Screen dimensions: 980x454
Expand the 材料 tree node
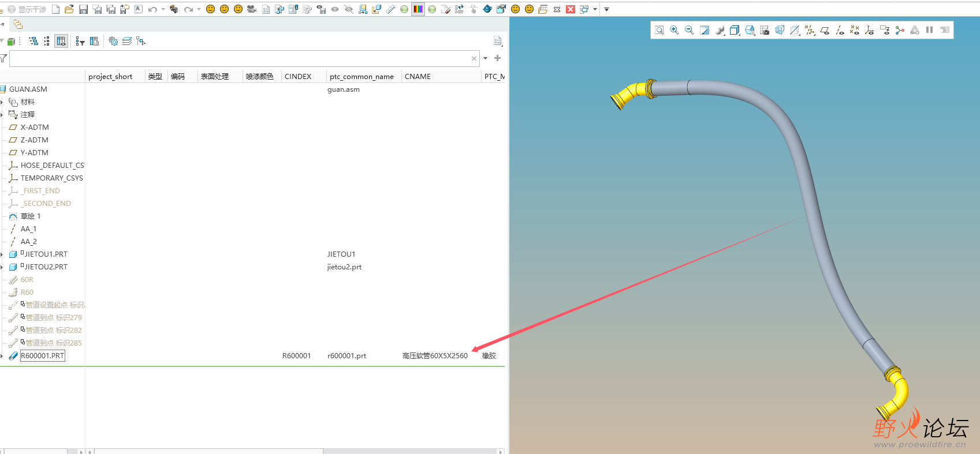point(2,102)
